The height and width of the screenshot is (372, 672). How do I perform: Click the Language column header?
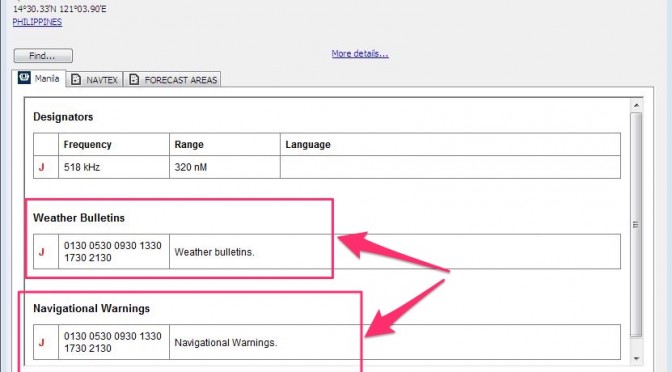450,144
